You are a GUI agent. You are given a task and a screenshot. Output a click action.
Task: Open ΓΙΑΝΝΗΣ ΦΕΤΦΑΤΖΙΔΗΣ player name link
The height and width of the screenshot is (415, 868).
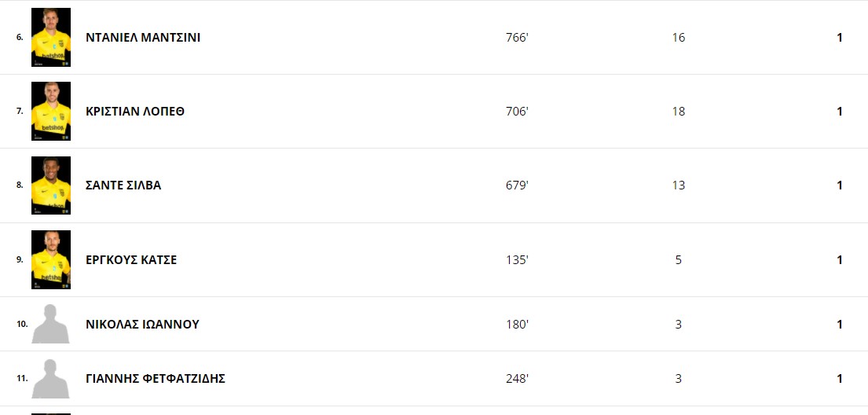(x=156, y=378)
